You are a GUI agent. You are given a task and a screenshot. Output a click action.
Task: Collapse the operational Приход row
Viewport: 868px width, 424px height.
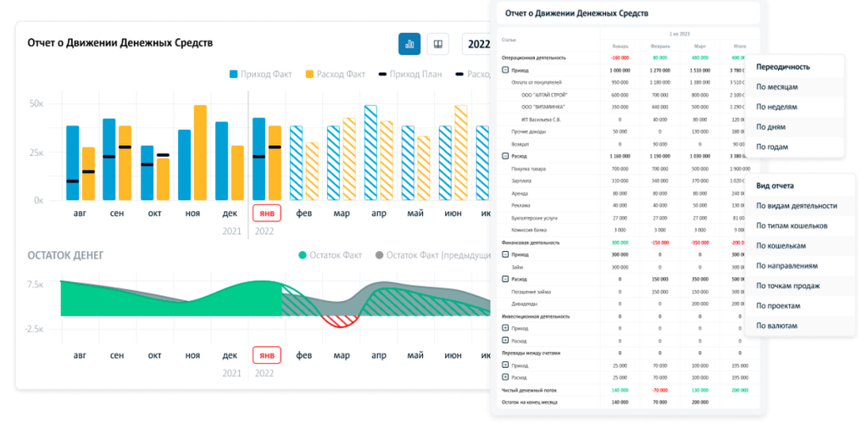pyautogui.click(x=505, y=70)
